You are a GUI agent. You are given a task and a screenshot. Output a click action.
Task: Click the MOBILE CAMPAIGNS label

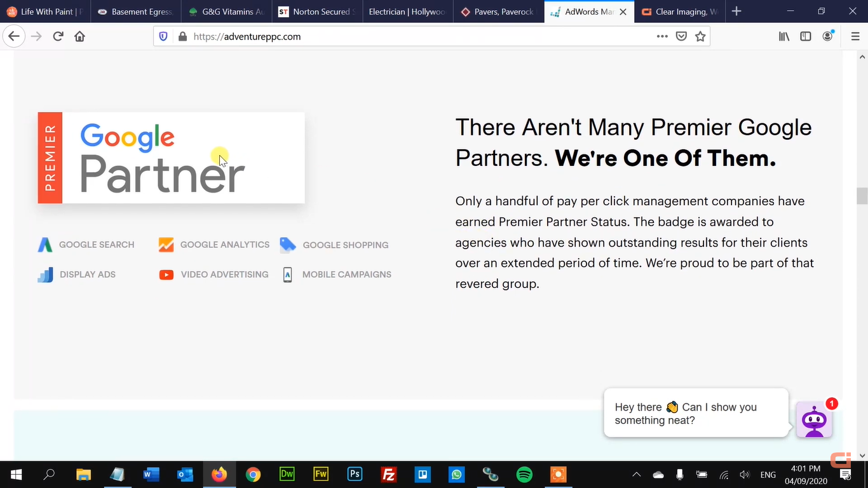point(347,274)
